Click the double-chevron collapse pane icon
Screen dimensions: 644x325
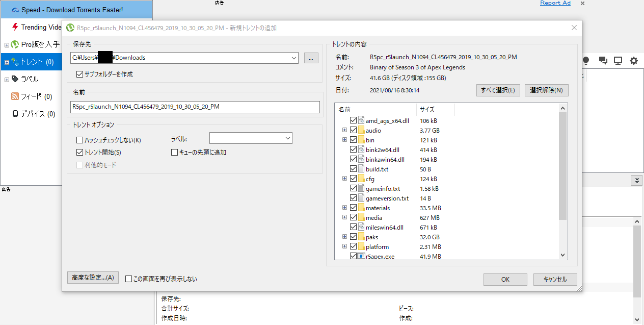[x=636, y=180]
